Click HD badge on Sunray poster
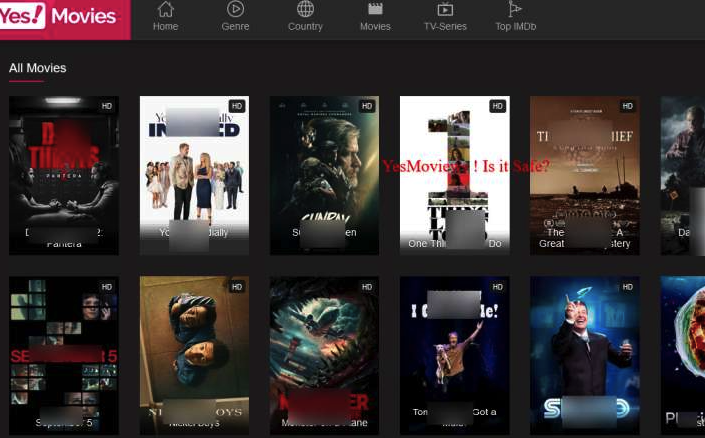The image size is (705, 438). click(x=367, y=106)
